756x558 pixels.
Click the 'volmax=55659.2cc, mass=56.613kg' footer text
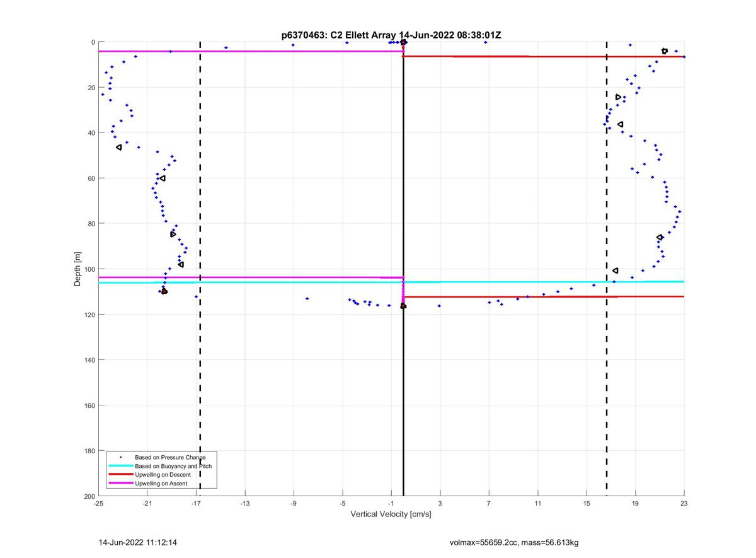(514, 542)
